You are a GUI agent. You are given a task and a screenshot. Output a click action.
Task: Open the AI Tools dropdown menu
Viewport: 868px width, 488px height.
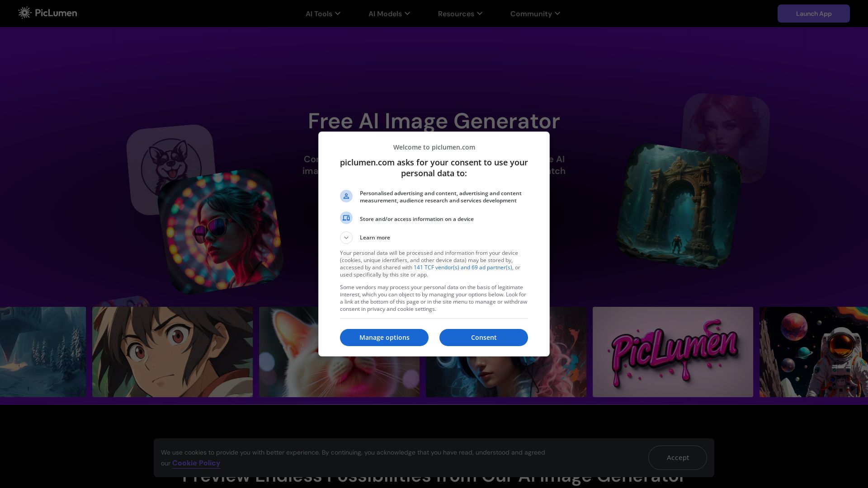[x=323, y=14]
